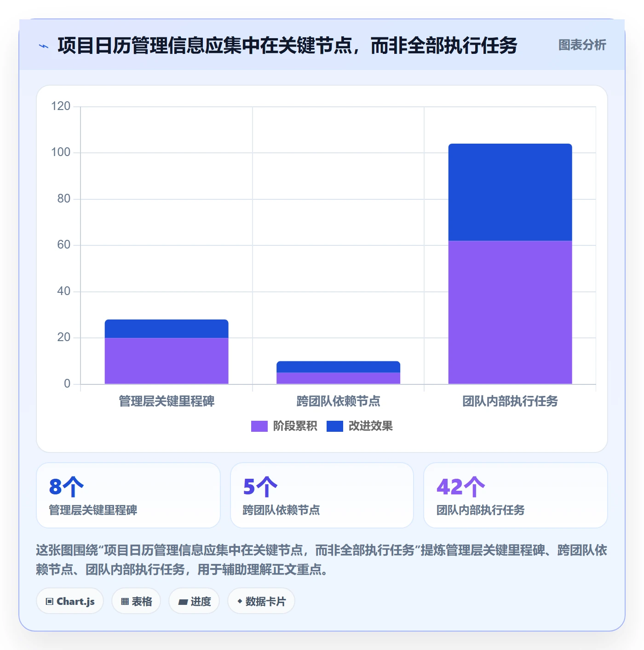This screenshot has width=644, height=650.
Task: Click the 改进效果 legend label
Action: click(x=370, y=426)
